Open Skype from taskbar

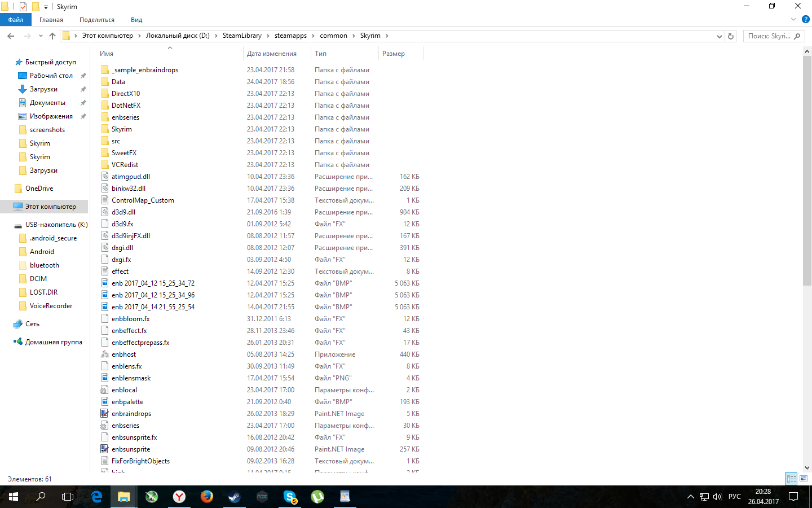[x=290, y=497]
